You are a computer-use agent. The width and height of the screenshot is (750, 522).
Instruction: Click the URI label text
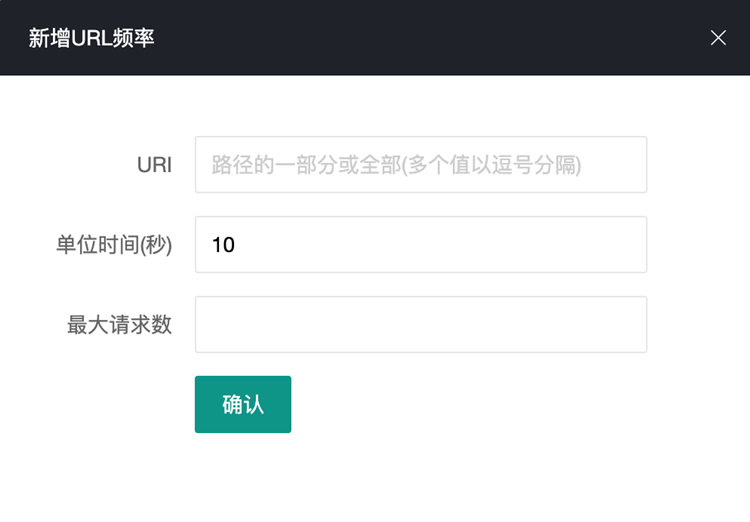154,165
